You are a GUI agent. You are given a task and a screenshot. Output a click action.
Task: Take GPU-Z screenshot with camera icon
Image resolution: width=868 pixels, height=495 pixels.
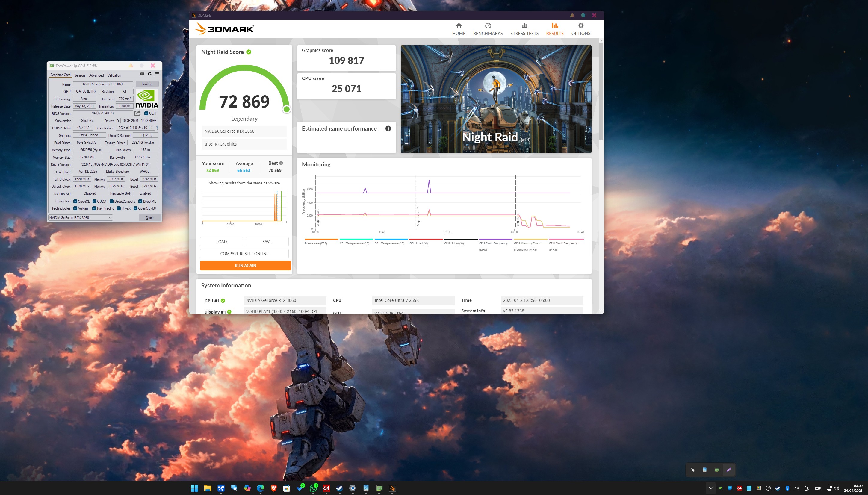[x=142, y=74]
